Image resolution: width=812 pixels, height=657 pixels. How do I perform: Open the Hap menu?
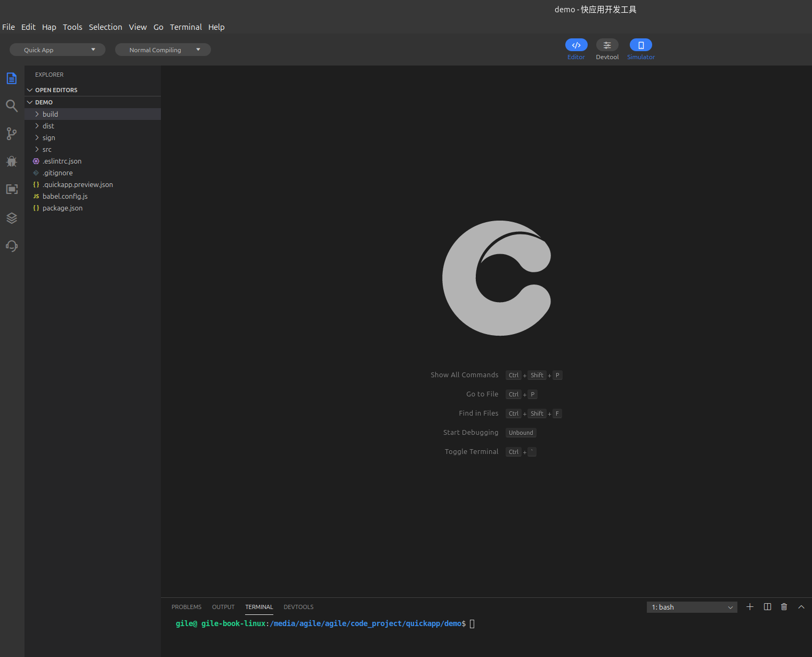coord(49,27)
